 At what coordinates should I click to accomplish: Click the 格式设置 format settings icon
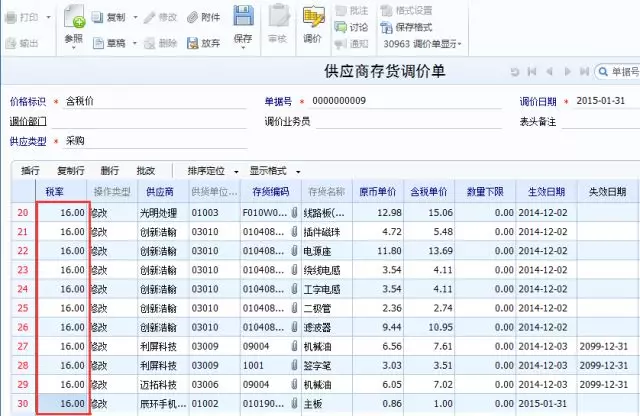tap(386, 11)
